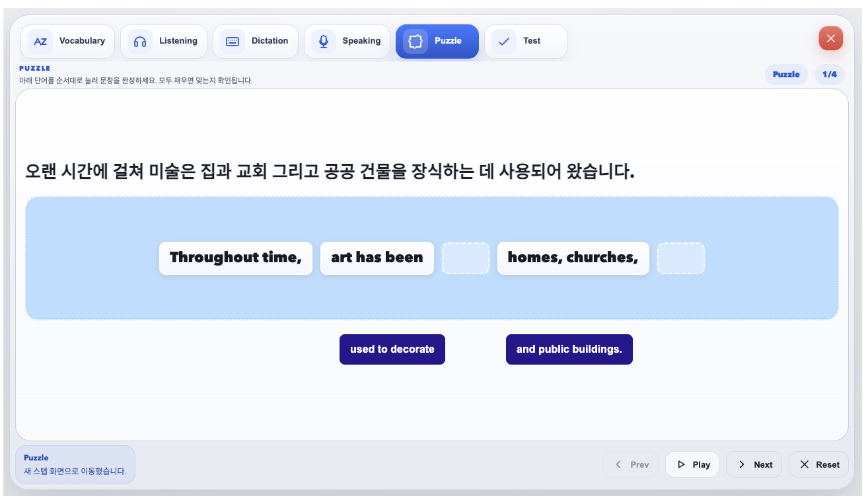Go to the Next puzzle
The image size is (866, 504).
(x=754, y=464)
